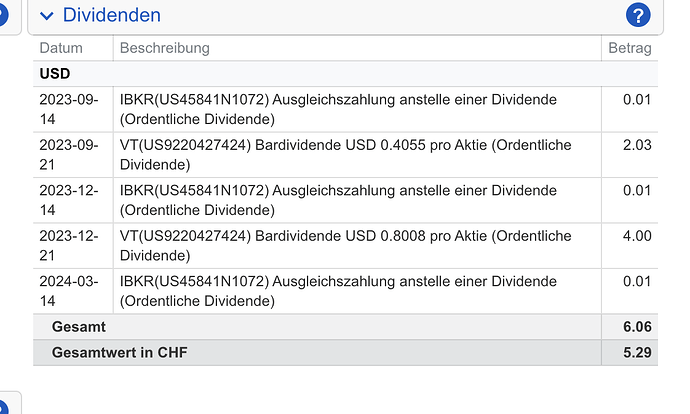Screen dimensions: 690x414
Task: Click the 6.06 Gesamt total amount
Action: click(x=637, y=327)
